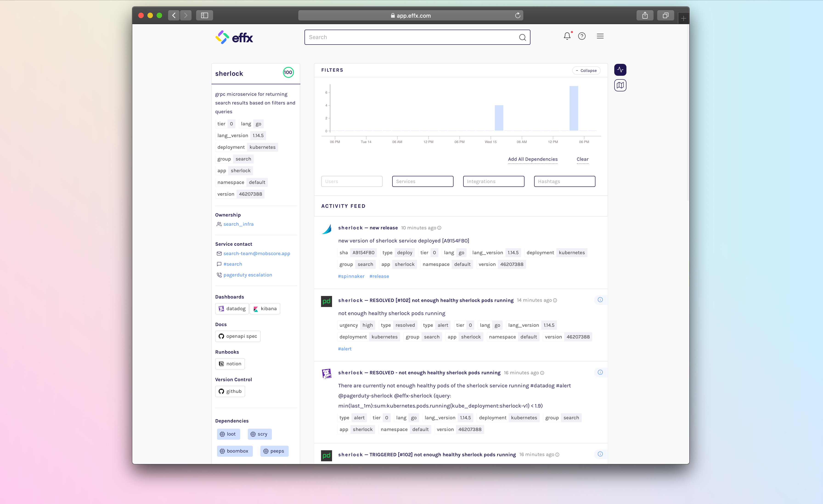Click Add All Dependencies link
Image resolution: width=823 pixels, height=504 pixels.
pyautogui.click(x=533, y=159)
